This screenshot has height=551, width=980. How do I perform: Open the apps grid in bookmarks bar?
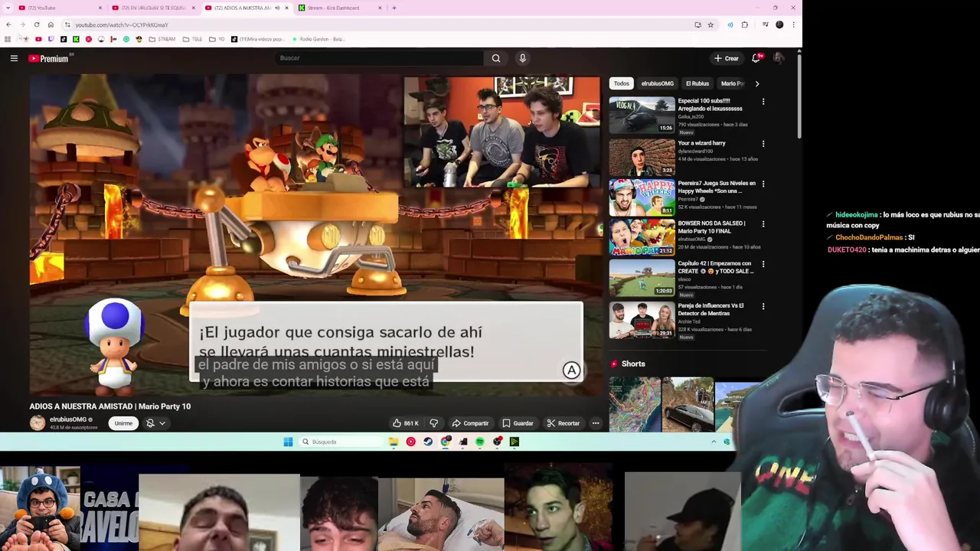tap(8, 39)
